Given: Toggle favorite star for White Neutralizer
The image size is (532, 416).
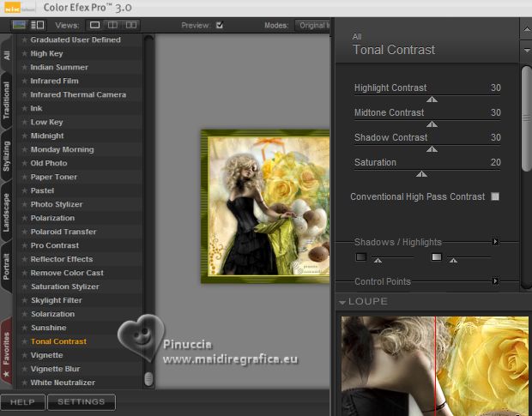Looking at the screenshot, I should point(24,383).
